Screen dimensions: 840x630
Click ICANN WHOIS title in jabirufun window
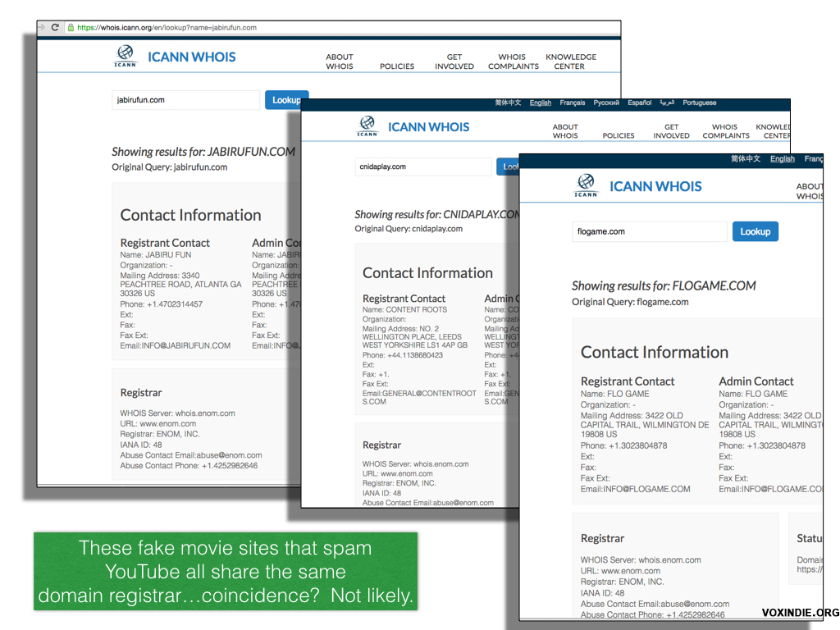click(192, 57)
